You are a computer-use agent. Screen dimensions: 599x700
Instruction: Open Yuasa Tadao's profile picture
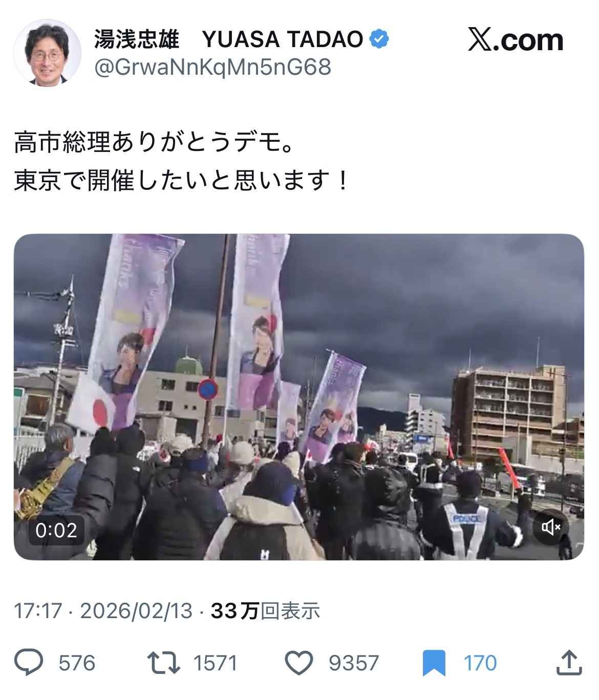pos(47,53)
